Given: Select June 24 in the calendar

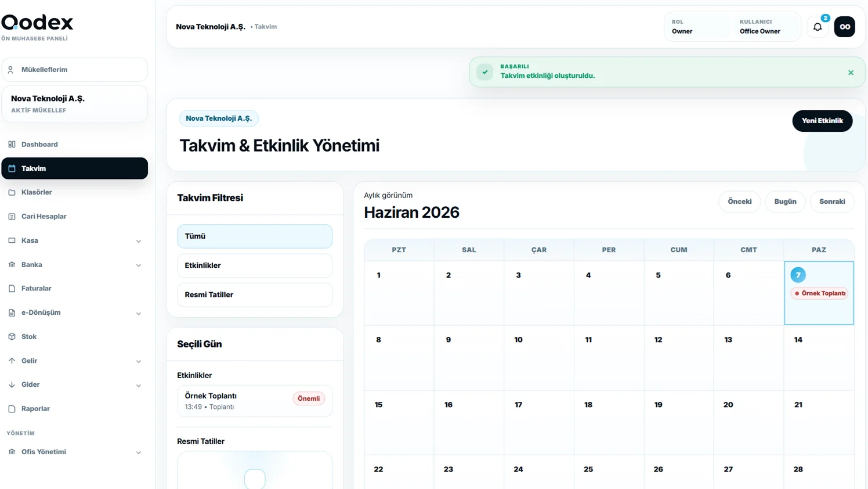Looking at the screenshot, I should click(539, 472).
